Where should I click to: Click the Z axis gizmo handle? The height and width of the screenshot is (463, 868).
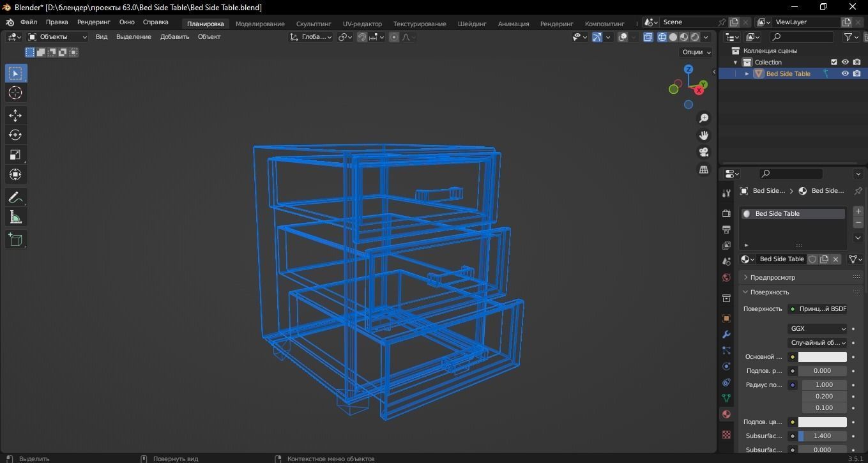(x=689, y=69)
